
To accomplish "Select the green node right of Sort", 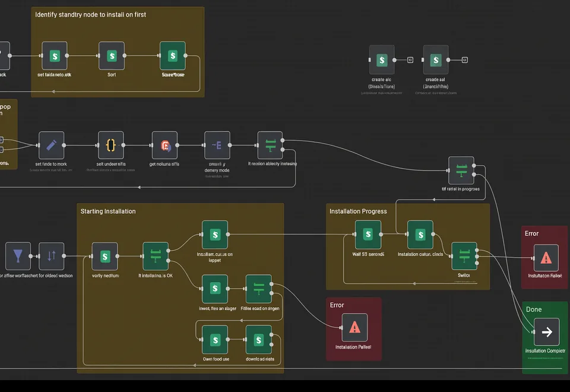I will click(173, 56).
